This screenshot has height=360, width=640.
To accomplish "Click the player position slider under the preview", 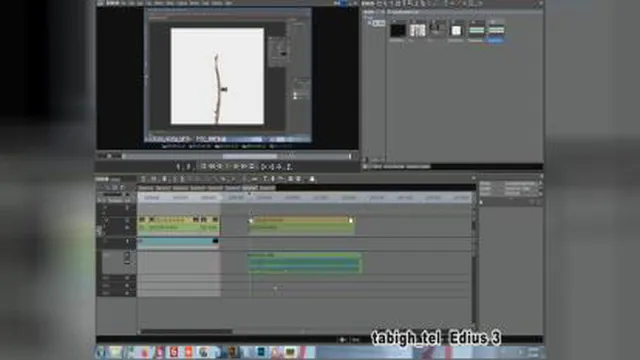I will click(237, 156).
